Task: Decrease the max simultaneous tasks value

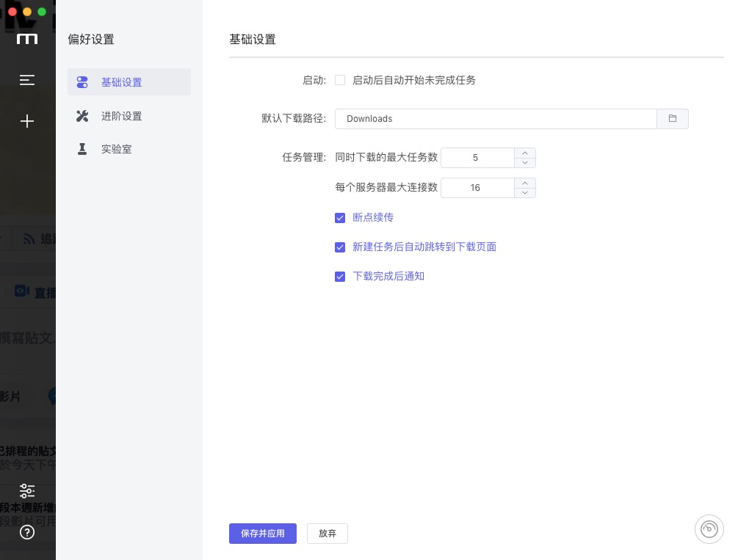Action: click(x=525, y=163)
